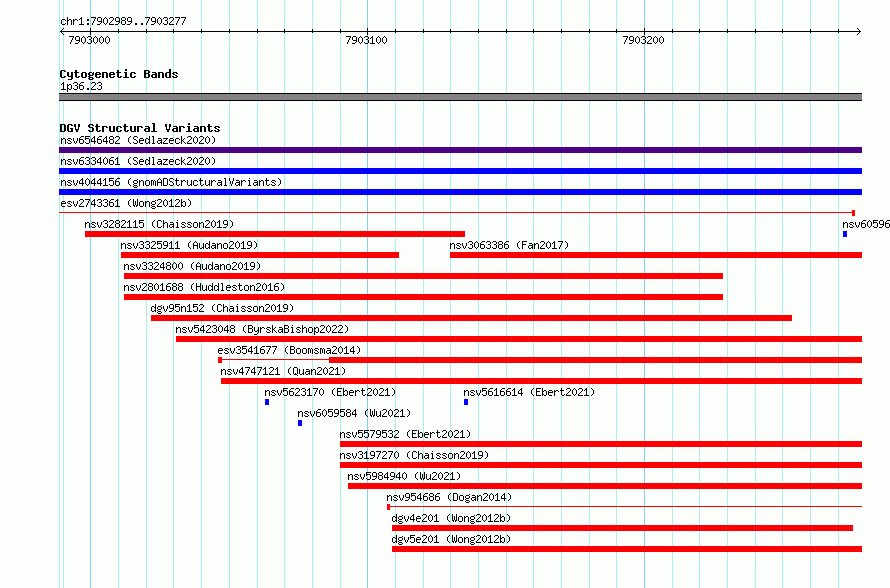Screen dimensions: 890x588
Task: Open variant nsv6546482 (Sedlazeck2020) label
Action: click(x=138, y=140)
